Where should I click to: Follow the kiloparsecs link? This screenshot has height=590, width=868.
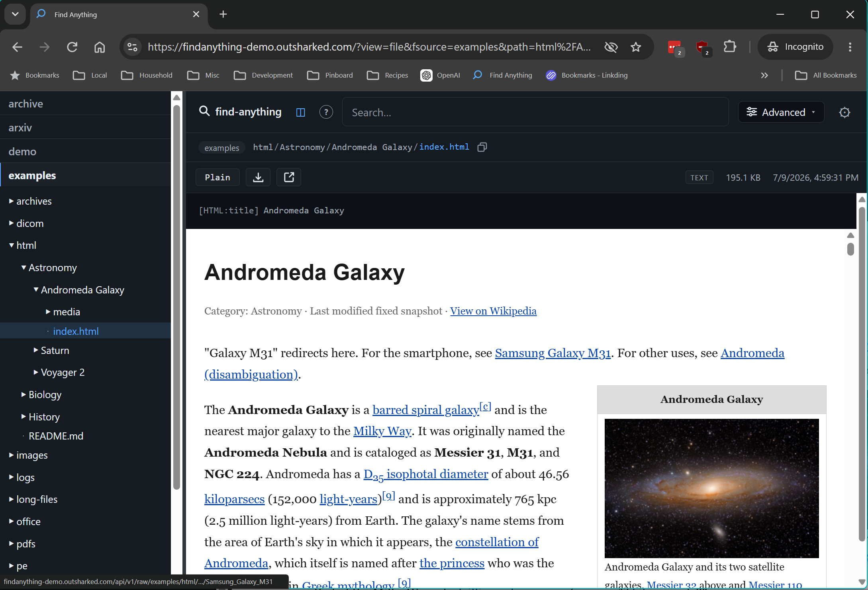[x=234, y=499]
